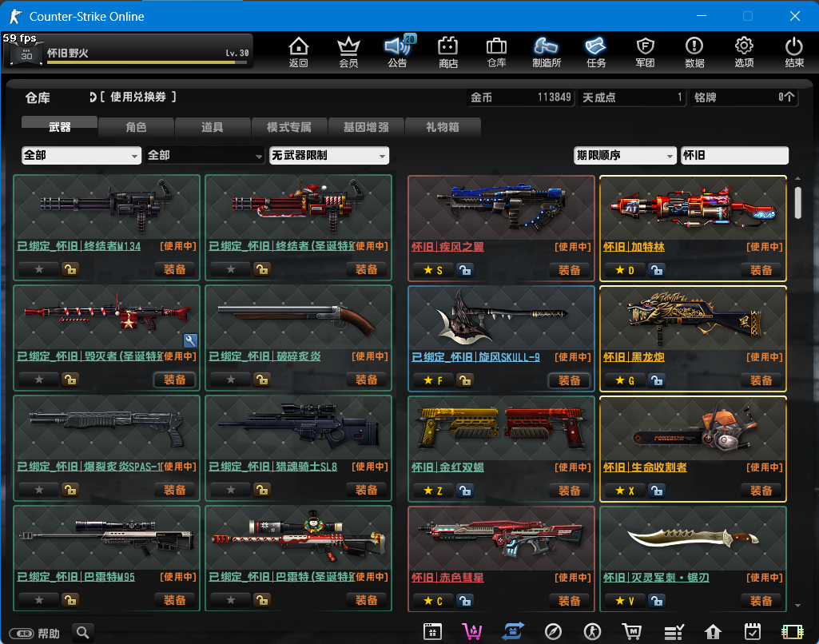Toggle the lock on 黑龙炮
The width and height of the screenshot is (819, 644).
[657, 380]
